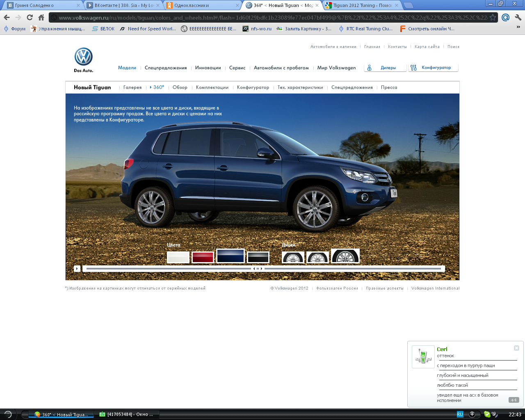This screenshot has height=420, width=525.
Task: Open the Volkswagen International footer link
Action: (x=436, y=288)
